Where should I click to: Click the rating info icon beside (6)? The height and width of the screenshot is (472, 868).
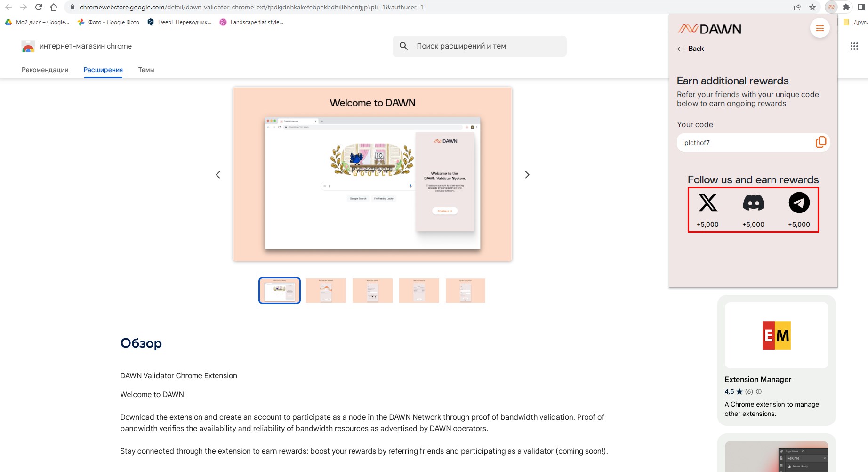pyautogui.click(x=759, y=391)
